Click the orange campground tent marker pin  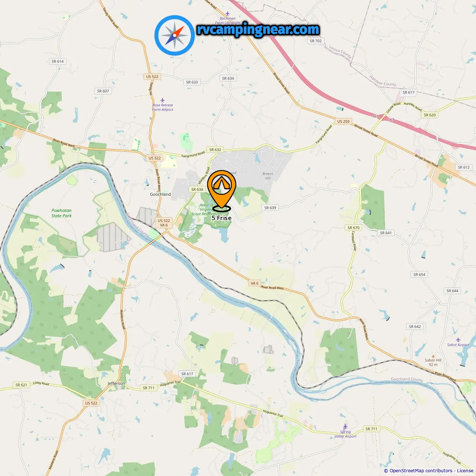tap(222, 189)
